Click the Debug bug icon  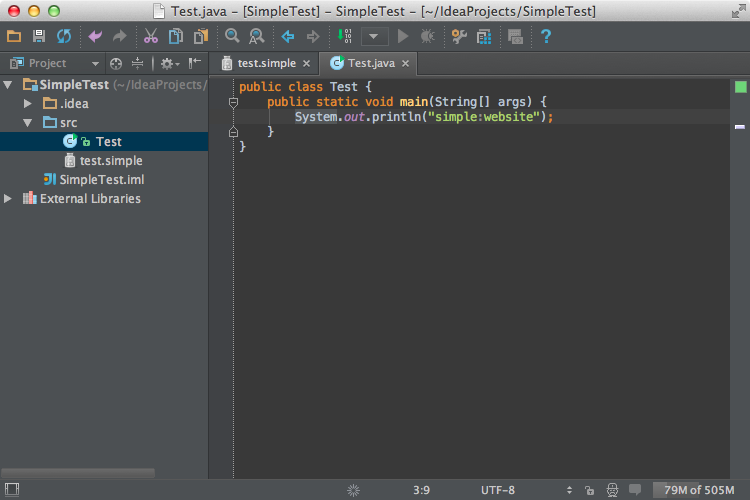[x=428, y=37]
